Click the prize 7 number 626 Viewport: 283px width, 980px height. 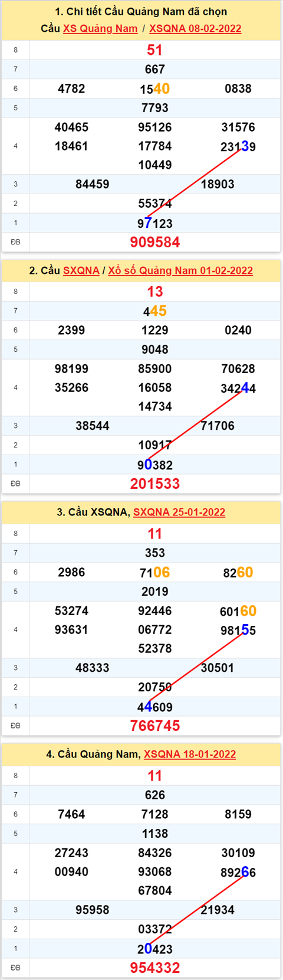coord(155,795)
